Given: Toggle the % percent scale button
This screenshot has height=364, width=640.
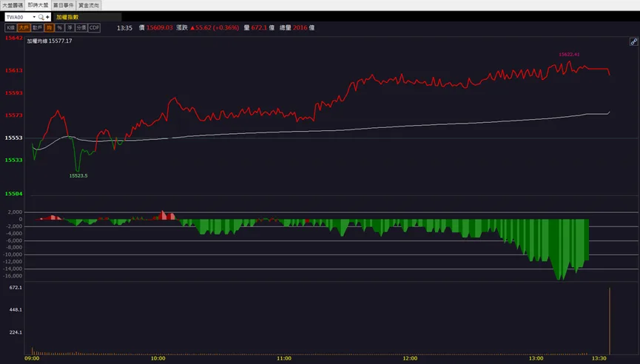Looking at the screenshot, I should [60, 28].
